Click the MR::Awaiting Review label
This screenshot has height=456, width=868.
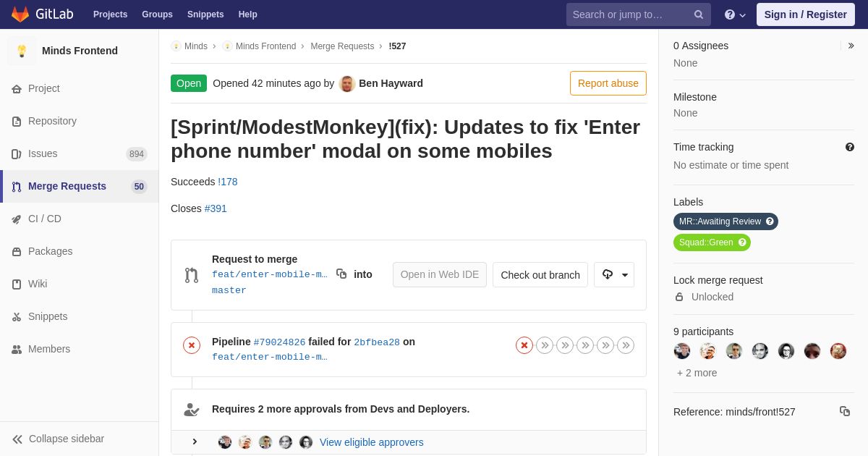[726, 221]
